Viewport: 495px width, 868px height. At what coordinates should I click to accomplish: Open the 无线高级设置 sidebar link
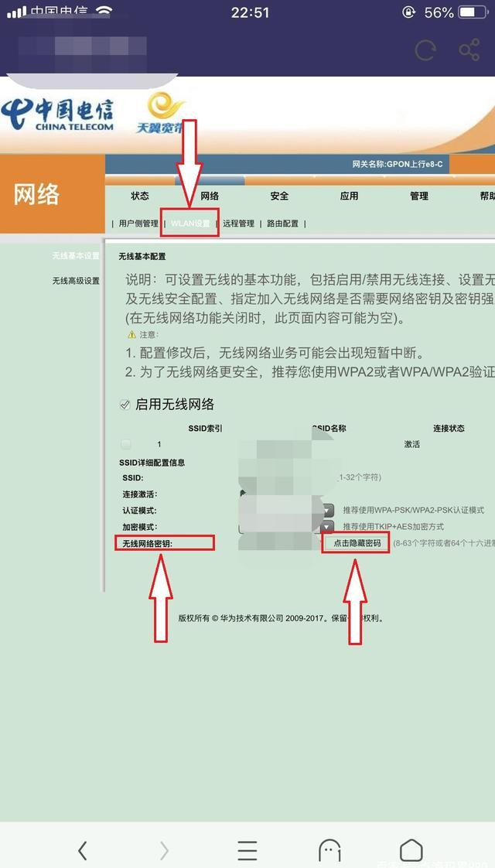coord(76,281)
